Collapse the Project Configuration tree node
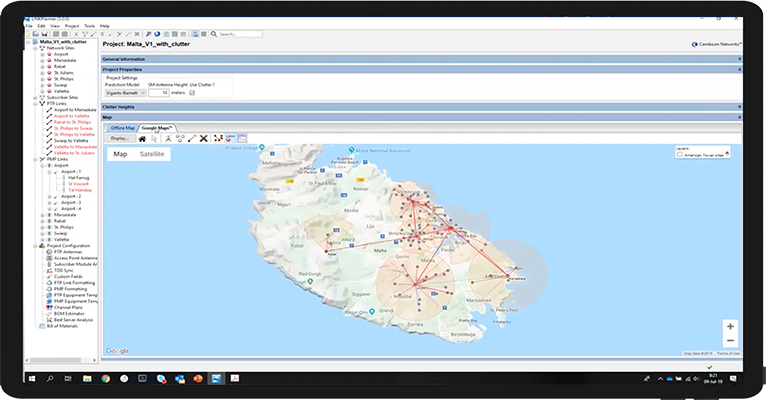The image size is (766, 400). pos(35,246)
